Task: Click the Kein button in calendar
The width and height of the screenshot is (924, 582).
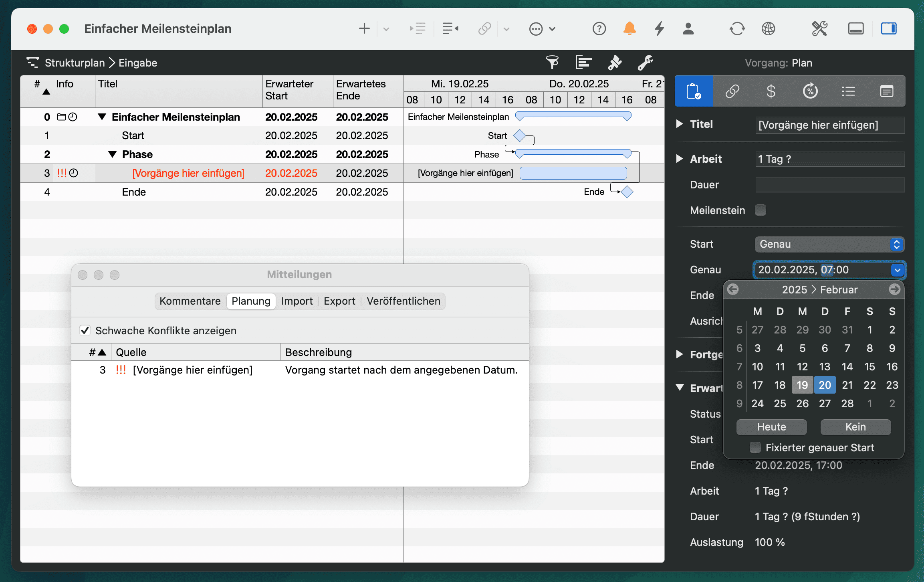Action: [x=855, y=427]
